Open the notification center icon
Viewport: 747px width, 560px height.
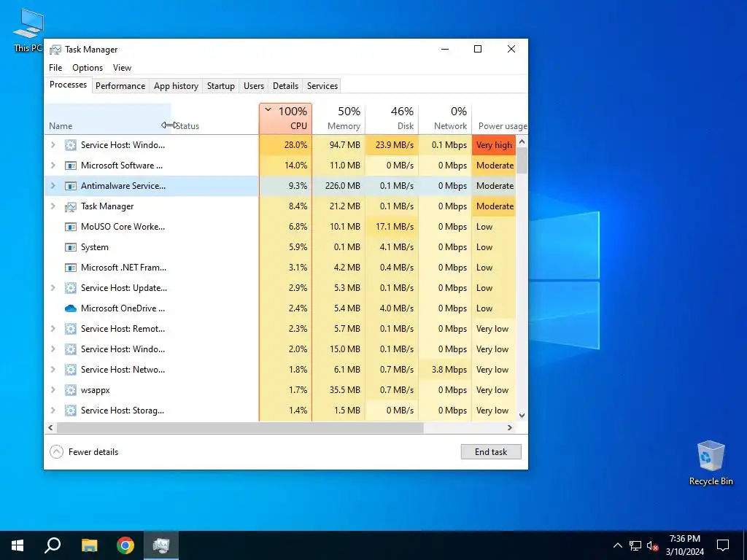click(x=723, y=545)
